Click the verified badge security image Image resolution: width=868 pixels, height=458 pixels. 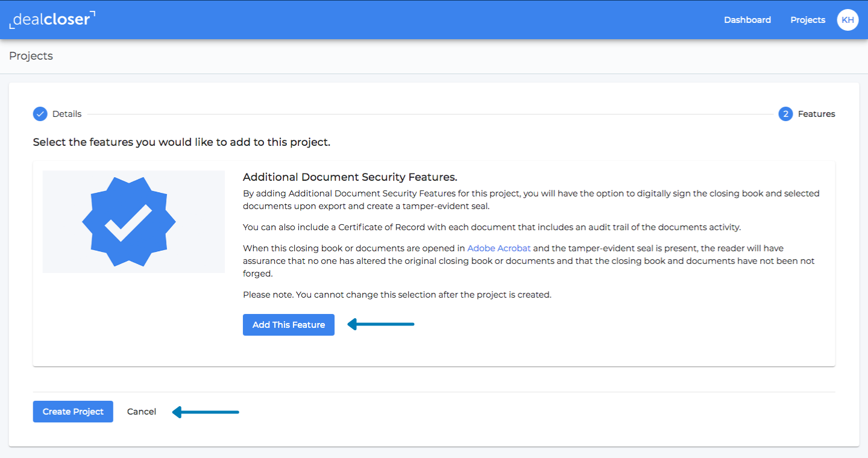133,222
